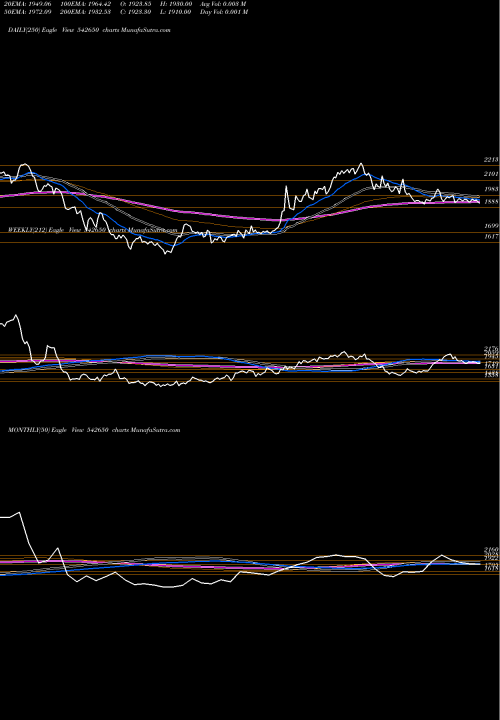This screenshot has height=720, width=500.
Task: Click the 2213 price level label
Action: 491,160
